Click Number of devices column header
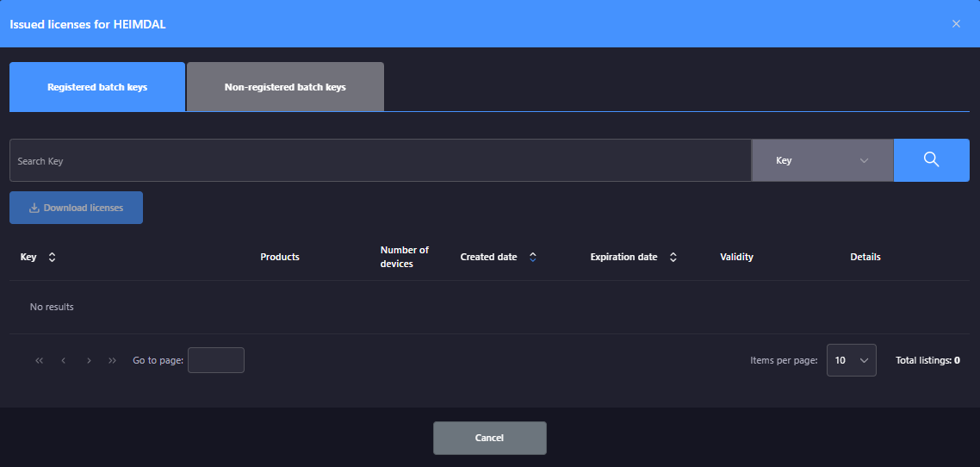Viewport: 980px width, 467px height. click(405, 257)
